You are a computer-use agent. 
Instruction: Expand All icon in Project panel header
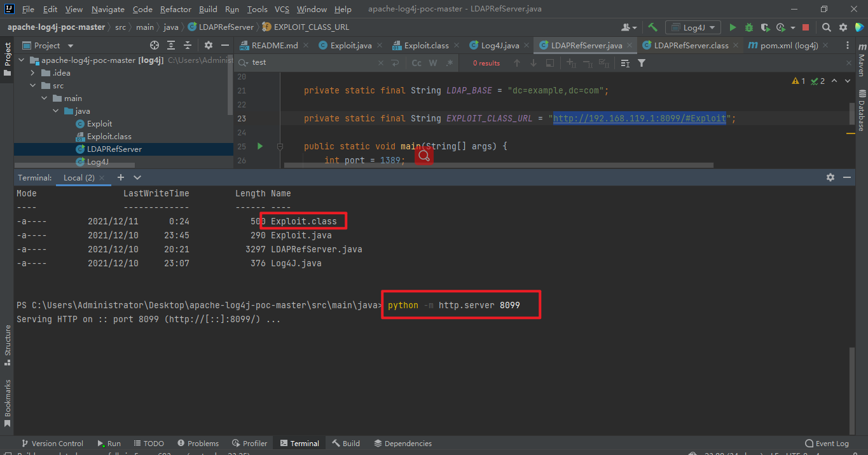(171, 45)
